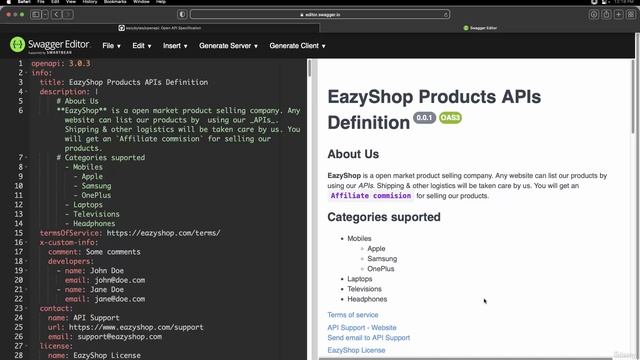
Task: Show the Safari tab overview icon
Action: [x=631, y=15]
